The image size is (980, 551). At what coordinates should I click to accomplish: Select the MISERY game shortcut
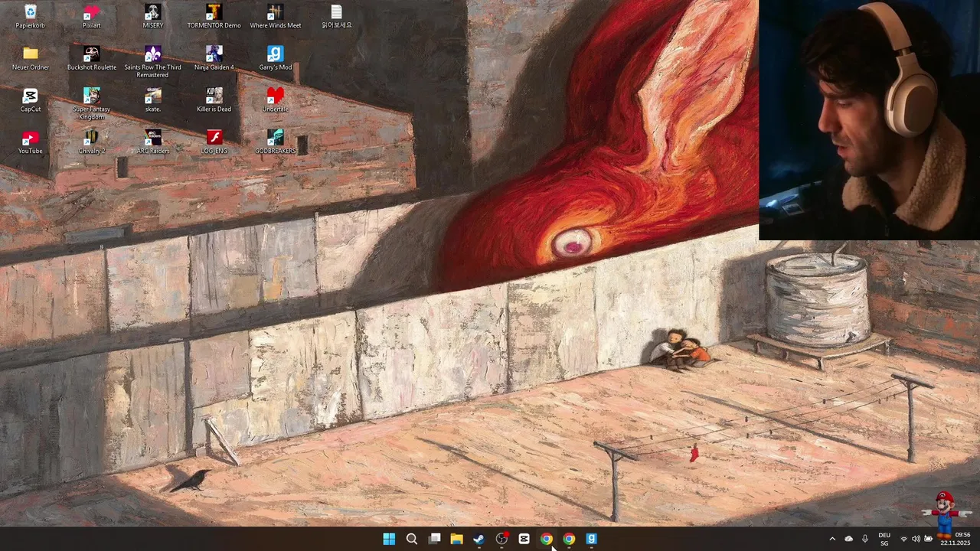click(x=152, y=16)
